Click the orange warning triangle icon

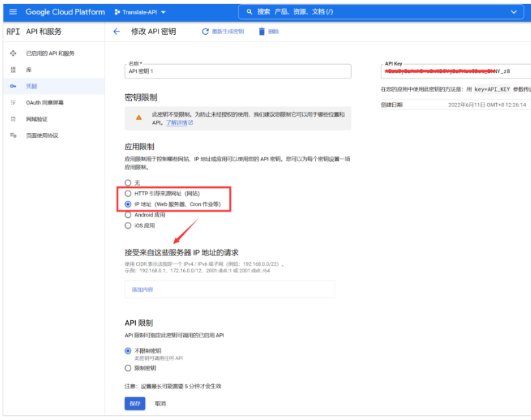139,117
